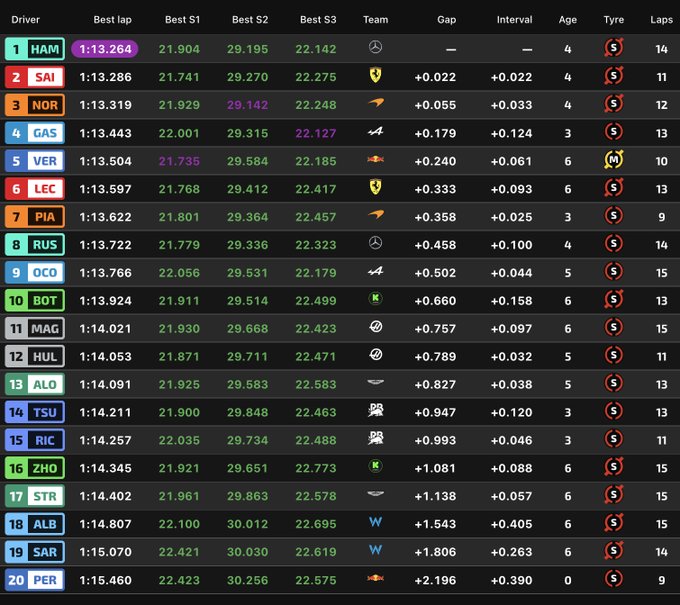Click the Williams logo in ALB row

click(x=376, y=522)
